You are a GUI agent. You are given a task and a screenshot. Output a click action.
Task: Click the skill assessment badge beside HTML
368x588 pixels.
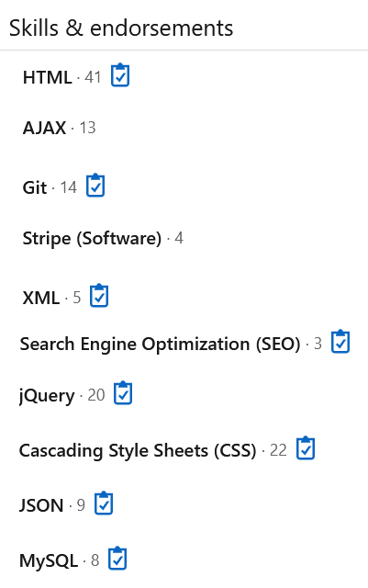point(120,75)
